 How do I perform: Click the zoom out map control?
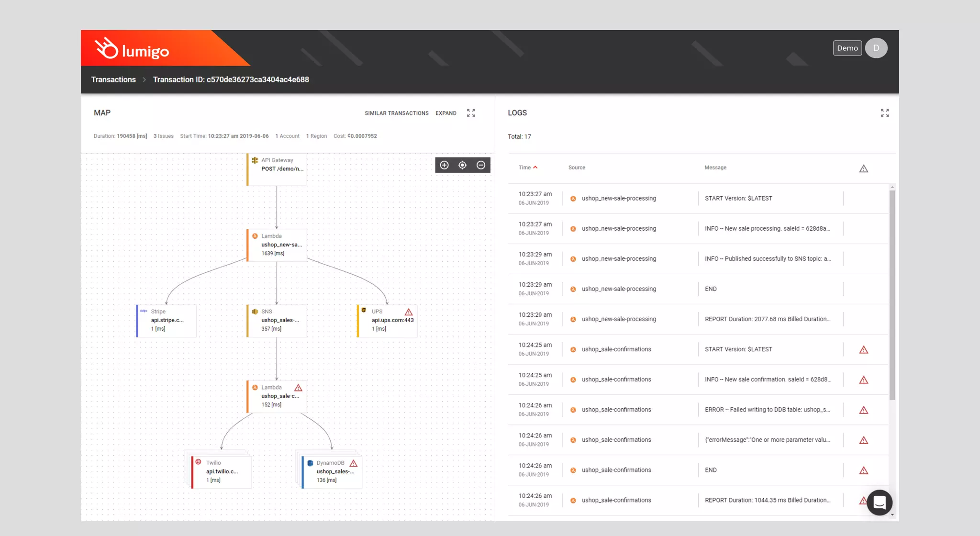(x=481, y=165)
